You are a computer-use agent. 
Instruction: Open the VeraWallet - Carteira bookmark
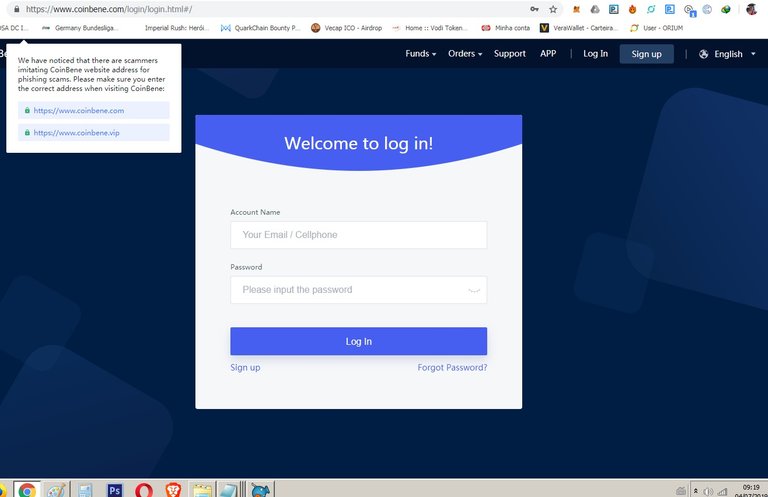point(578,28)
